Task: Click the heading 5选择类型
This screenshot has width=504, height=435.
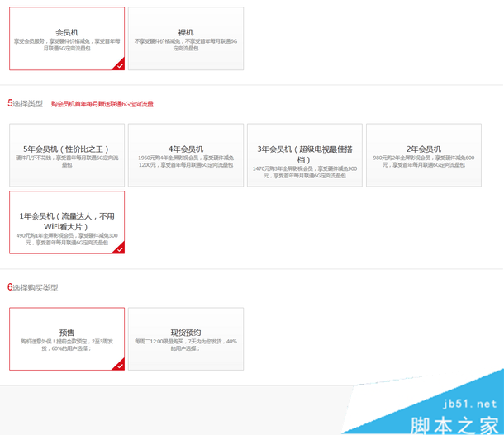Action: pos(25,103)
